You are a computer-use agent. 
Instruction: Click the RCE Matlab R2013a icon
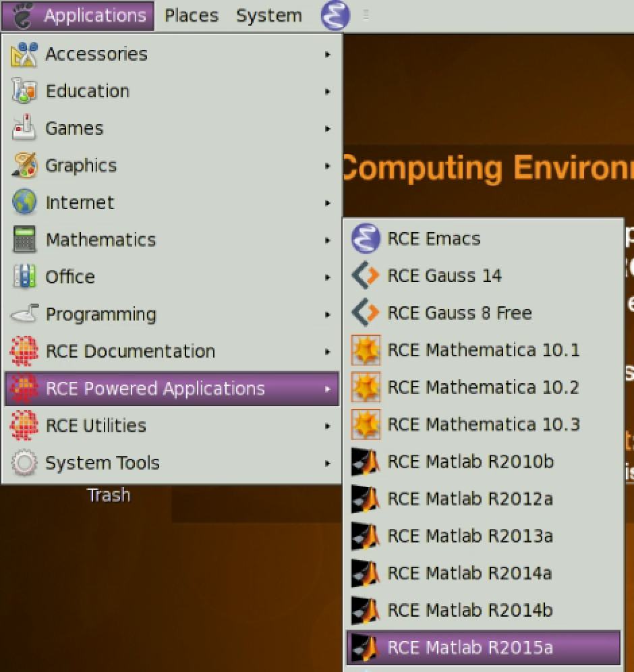(x=366, y=536)
